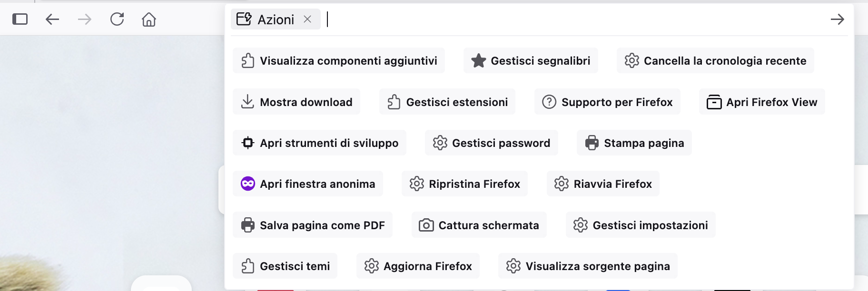Select Gestisci segnalibri action
The width and height of the screenshot is (868, 291).
click(531, 61)
